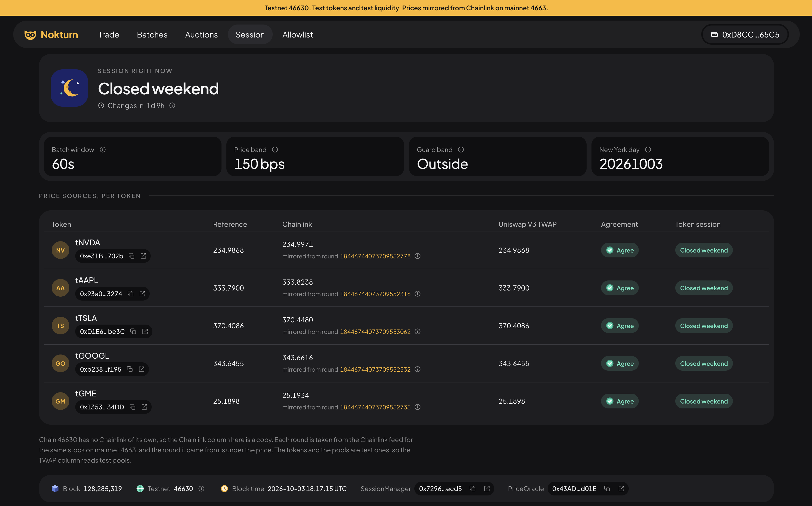Viewport: 812px width, 506px height.
Task: Open tAAPL round 18446744073709552316 link
Action: point(375,294)
